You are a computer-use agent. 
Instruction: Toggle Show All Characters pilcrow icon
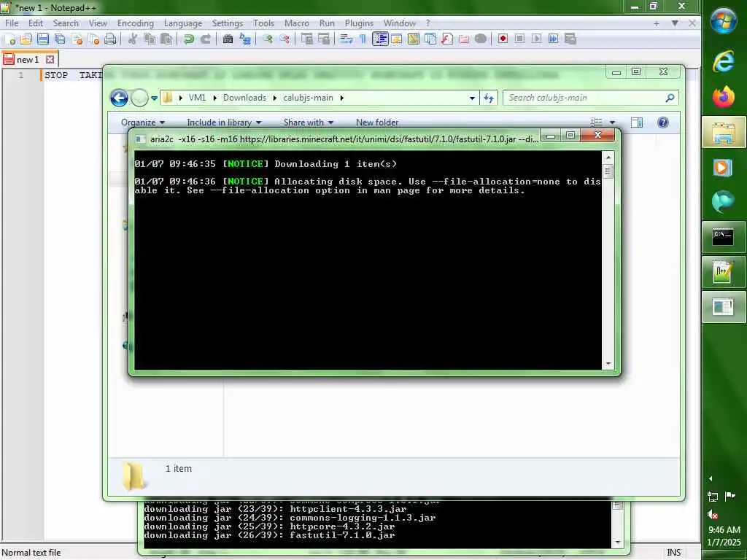363,39
